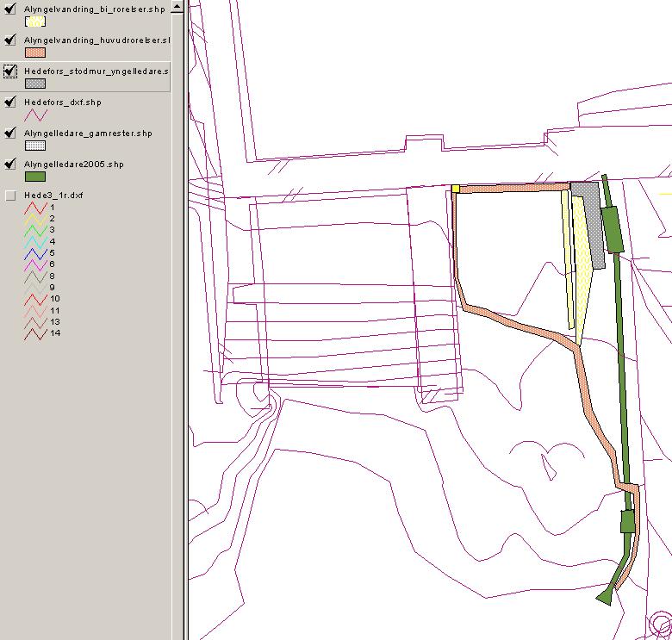Click the dark red line symbol for class 14
The width and height of the screenshot is (672, 640).
coord(35,333)
